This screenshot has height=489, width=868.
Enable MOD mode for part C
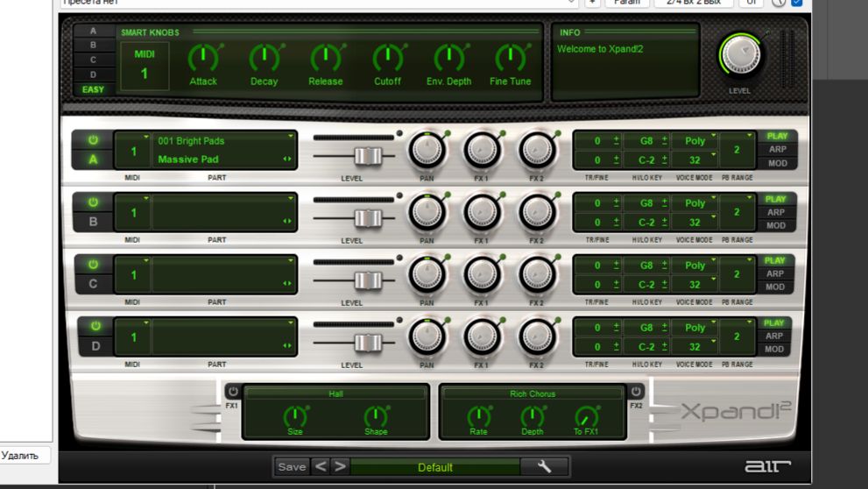tap(774, 287)
